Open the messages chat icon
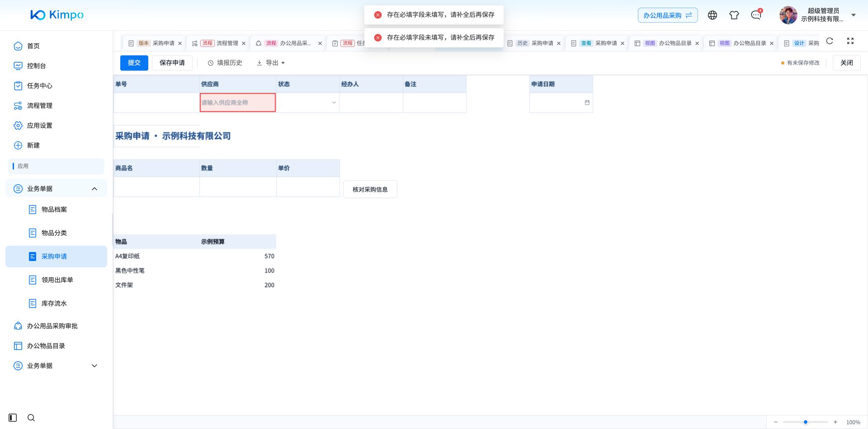 (756, 15)
